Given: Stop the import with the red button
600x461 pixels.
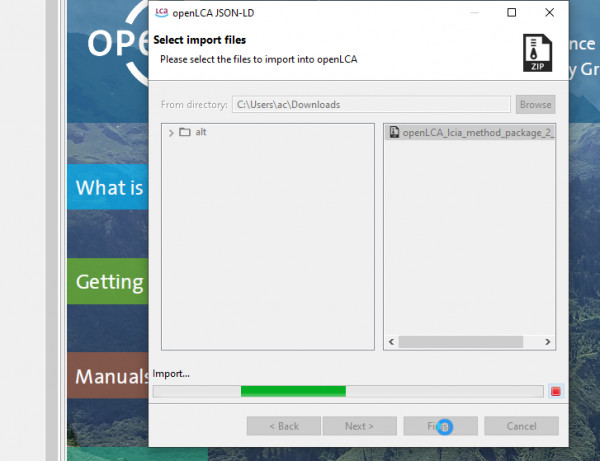Looking at the screenshot, I should pos(556,391).
